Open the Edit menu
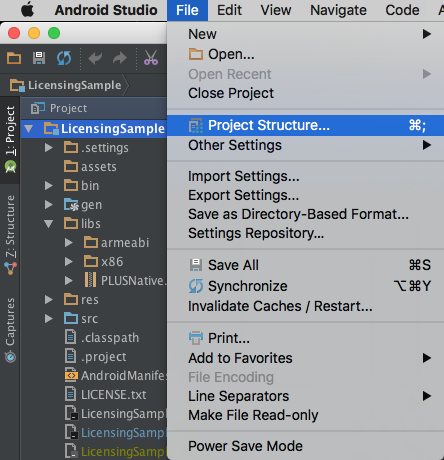This screenshot has height=460, width=444. (229, 10)
